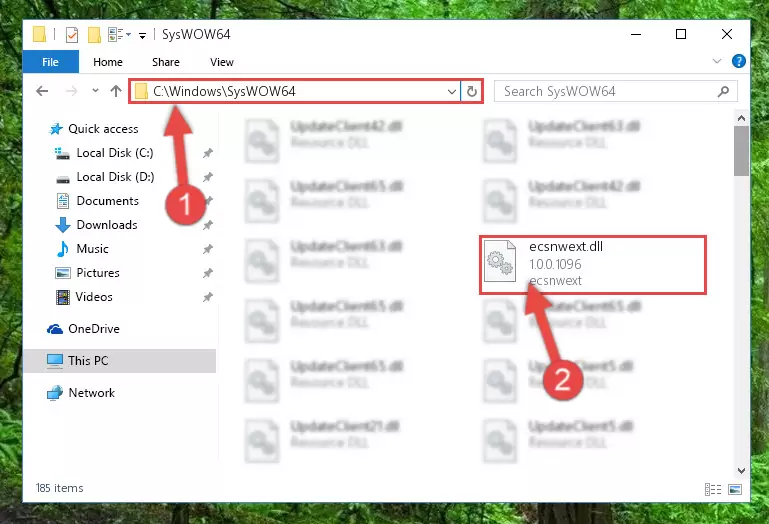Select the ecsnwext.dll file
Image resolution: width=769 pixels, height=524 pixels.
(592, 264)
